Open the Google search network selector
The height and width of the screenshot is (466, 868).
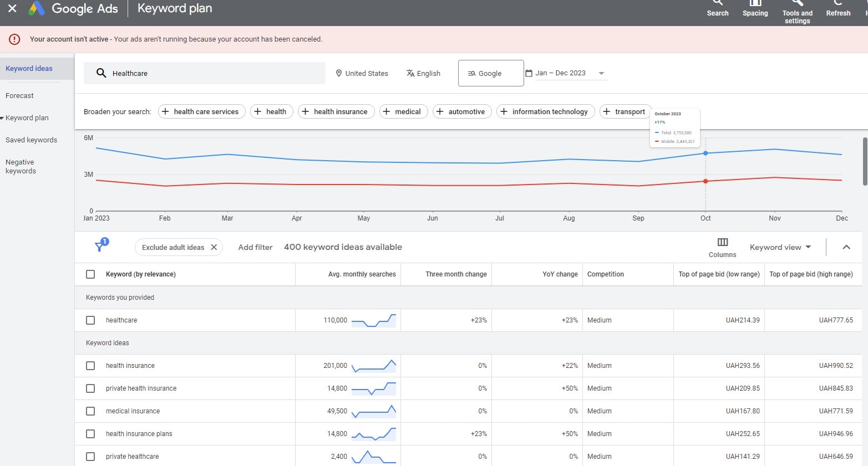[x=491, y=73]
